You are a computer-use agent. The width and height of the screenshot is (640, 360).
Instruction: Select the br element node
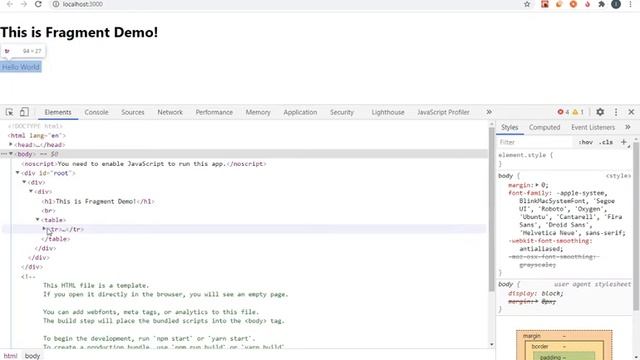(x=48, y=211)
